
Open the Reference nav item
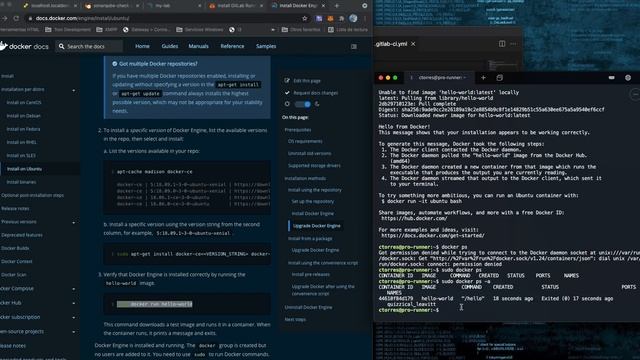pyautogui.click(x=232, y=46)
